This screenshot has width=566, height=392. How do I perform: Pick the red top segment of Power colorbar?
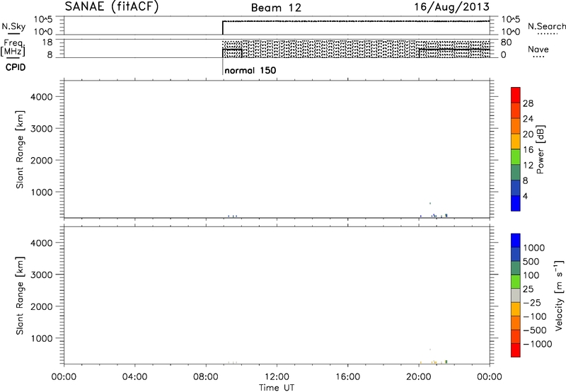(516, 95)
